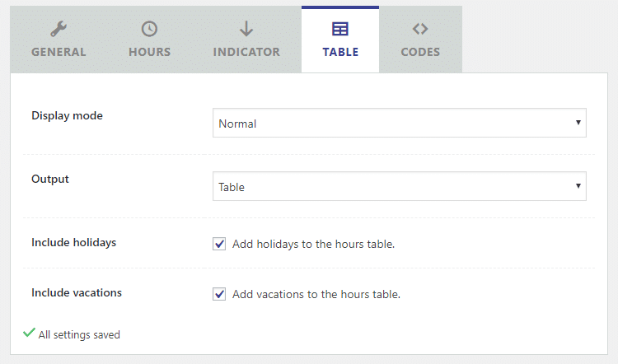618x364 pixels.
Task: Click the green saved checkmark icon
Action: (29, 333)
